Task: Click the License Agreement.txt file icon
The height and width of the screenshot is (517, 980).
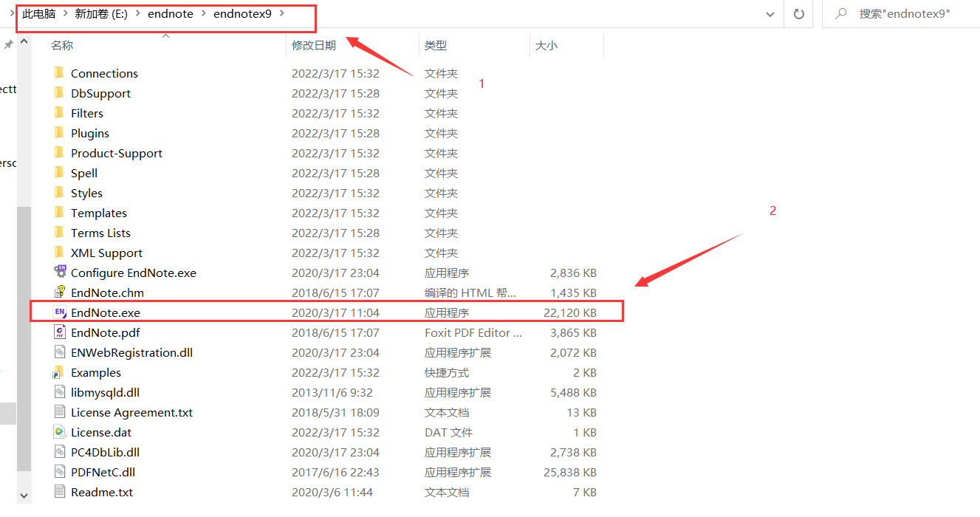Action: [60, 412]
